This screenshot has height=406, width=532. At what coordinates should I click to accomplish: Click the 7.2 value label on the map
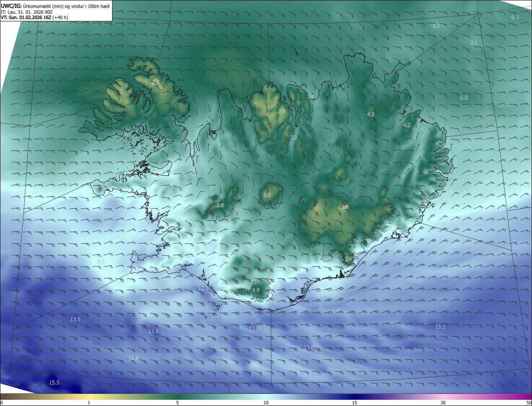tap(294, 138)
